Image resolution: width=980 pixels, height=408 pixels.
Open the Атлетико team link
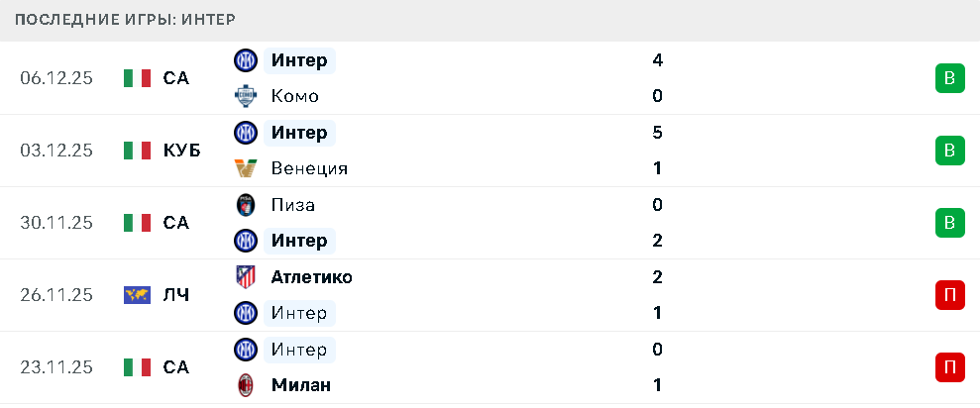click(x=311, y=277)
